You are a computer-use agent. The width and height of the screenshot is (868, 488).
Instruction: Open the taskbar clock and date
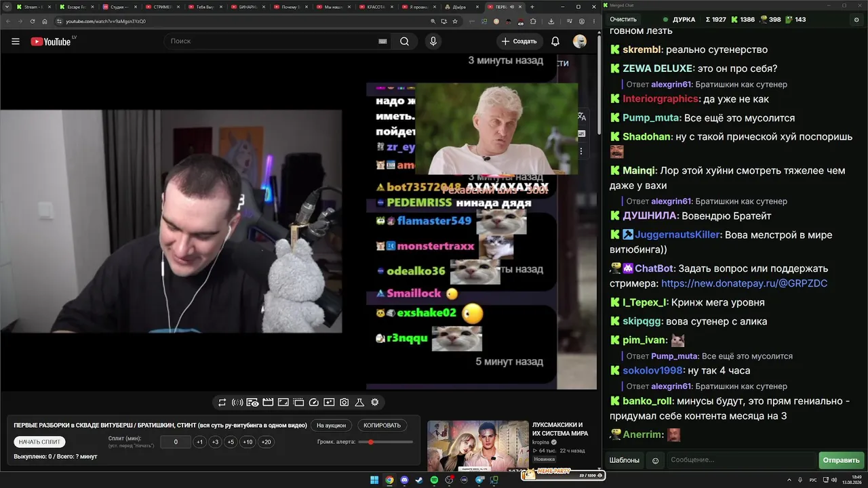[852, 480]
